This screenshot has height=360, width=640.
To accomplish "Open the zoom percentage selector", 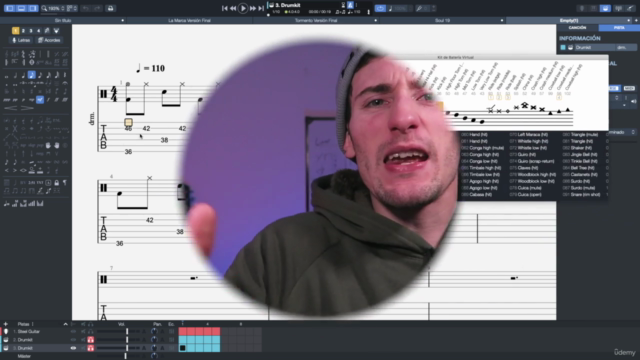I will (x=53, y=8).
